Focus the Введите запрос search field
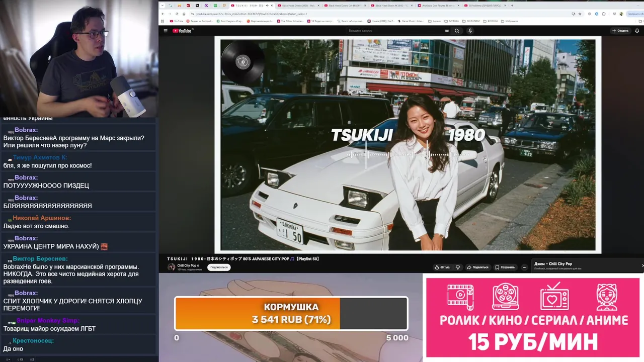Viewport: 644px width, 362px height. (x=395, y=31)
